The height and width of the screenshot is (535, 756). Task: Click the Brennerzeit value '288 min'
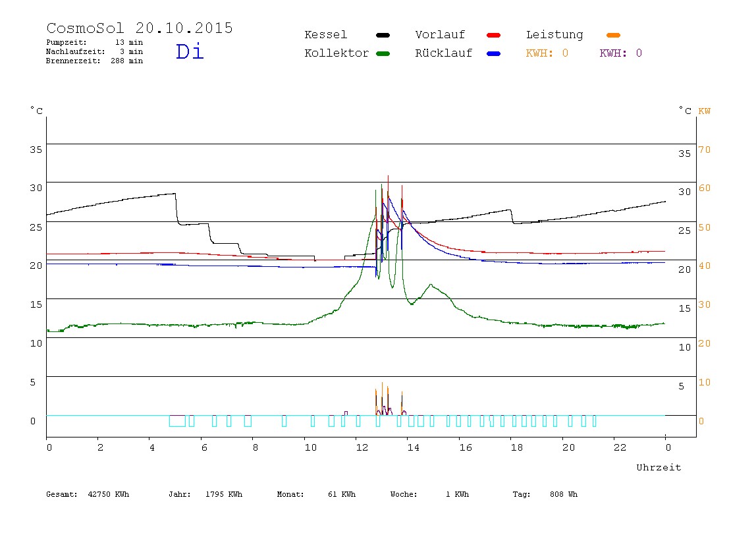pos(127,61)
